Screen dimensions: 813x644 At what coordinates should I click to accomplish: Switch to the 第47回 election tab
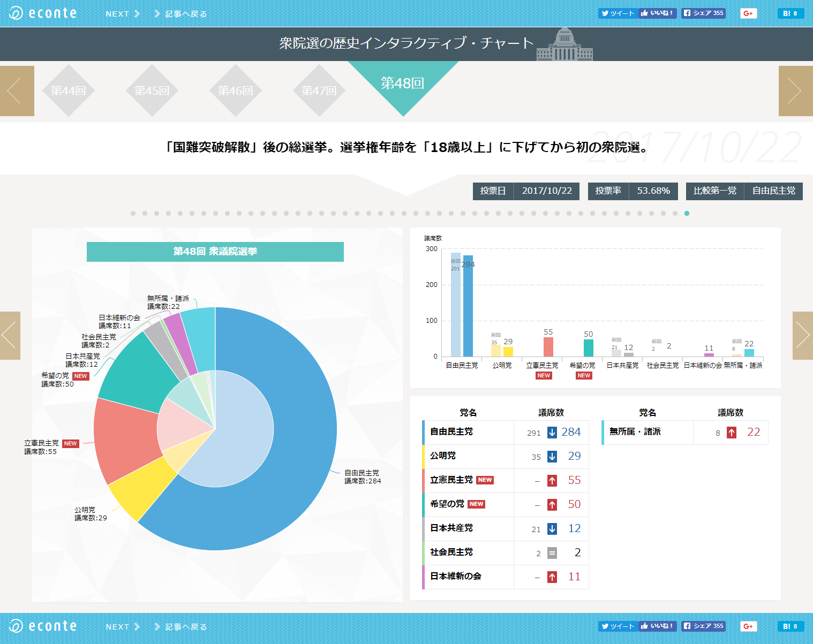point(319,91)
